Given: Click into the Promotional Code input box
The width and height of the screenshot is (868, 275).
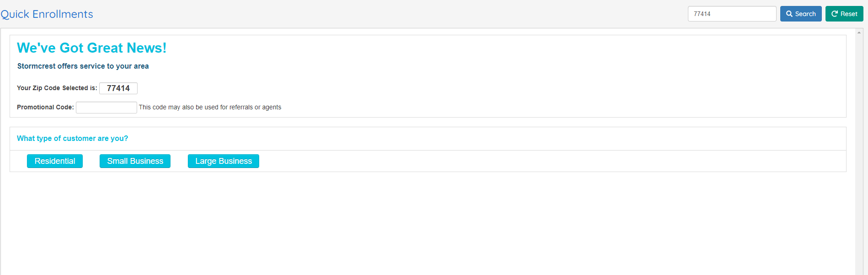Looking at the screenshot, I should click(x=107, y=108).
